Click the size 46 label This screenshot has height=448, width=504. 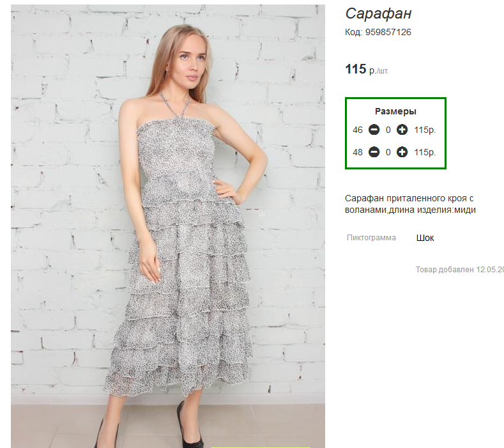pyautogui.click(x=358, y=130)
